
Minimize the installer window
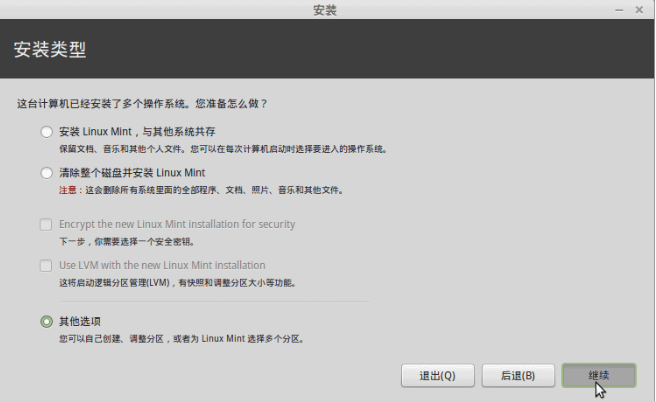click(x=619, y=10)
